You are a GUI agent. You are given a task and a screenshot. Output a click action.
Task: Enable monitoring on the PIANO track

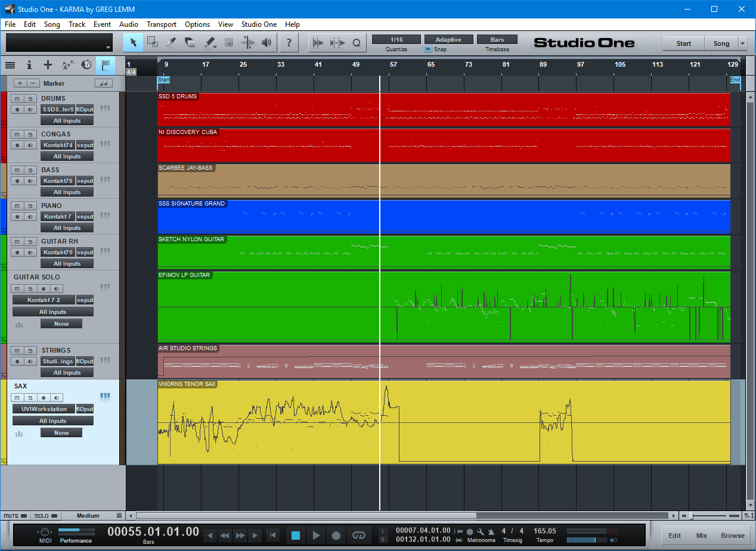coord(30,217)
